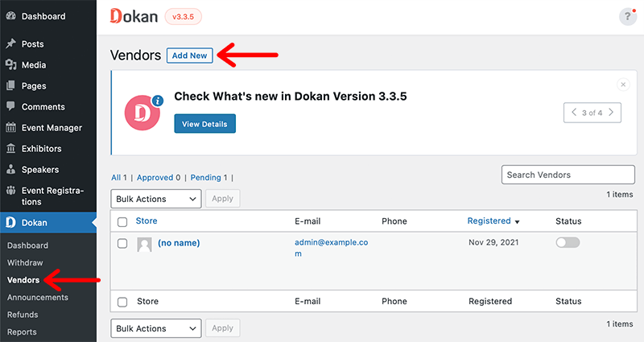Screen dimensions: 644x342
Task: Click the (no name) vendor avatar
Action: pos(144,245)
